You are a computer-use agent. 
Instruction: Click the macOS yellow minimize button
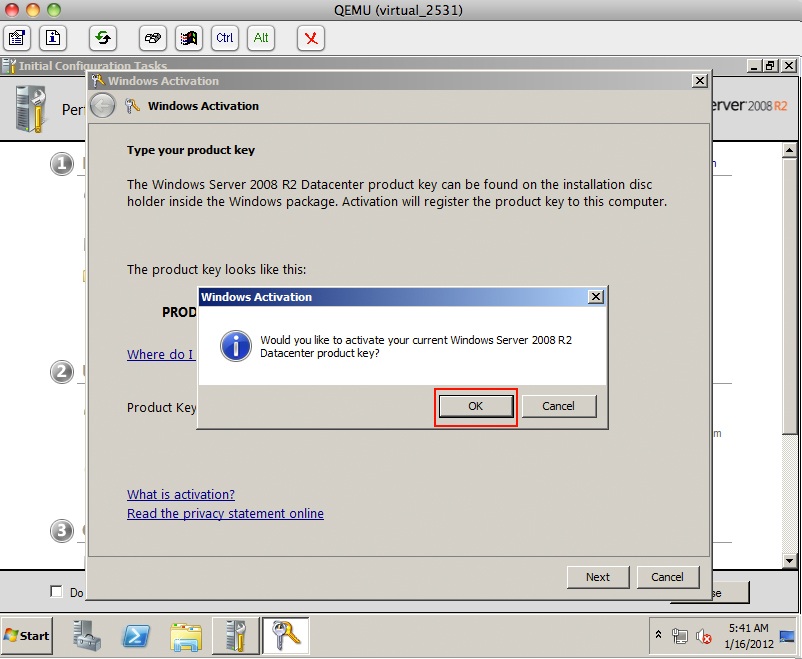(x=33, y=10)
